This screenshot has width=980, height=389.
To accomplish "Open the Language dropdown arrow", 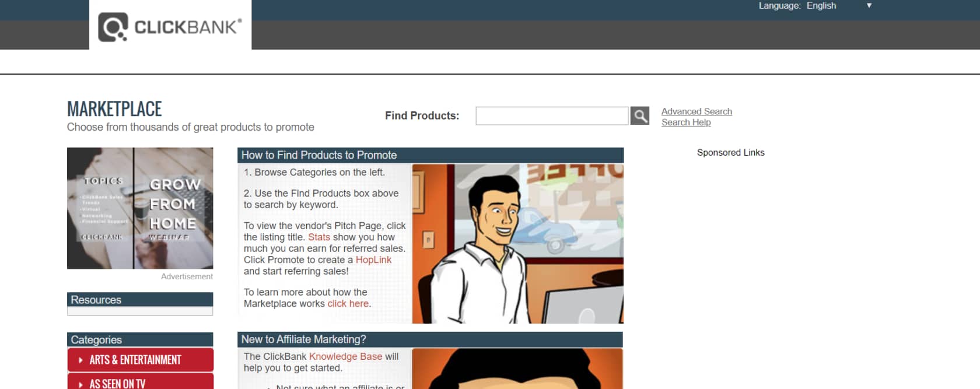I will point(869,6).
